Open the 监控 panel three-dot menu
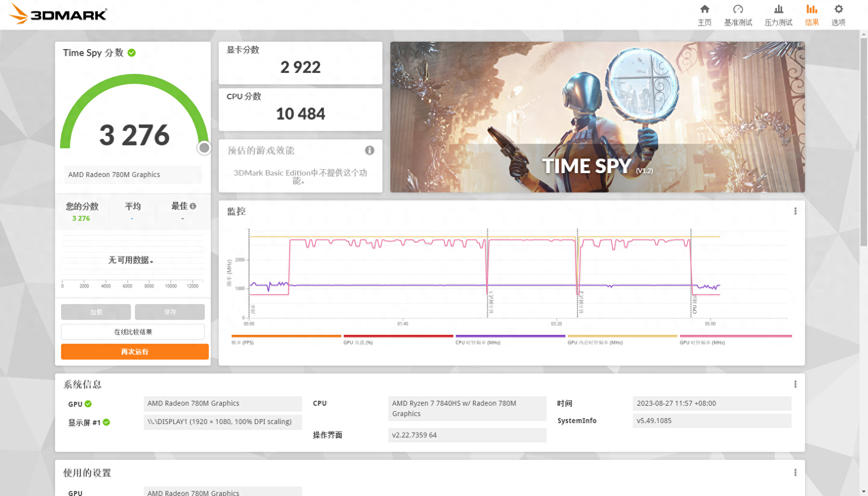The height and width of the screenshot is (496, 868). (x=795, y=211)
